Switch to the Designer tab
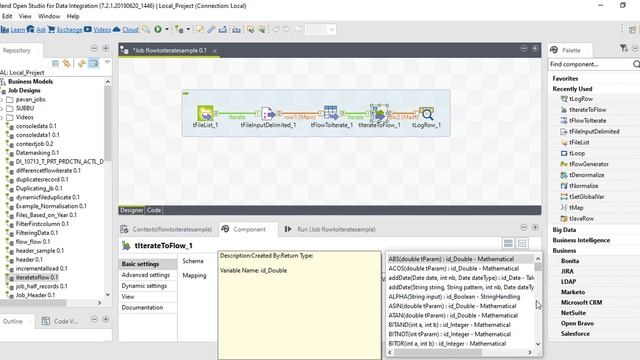The width and height of the screenshot is (640, 360). click(x=131, y=210)
